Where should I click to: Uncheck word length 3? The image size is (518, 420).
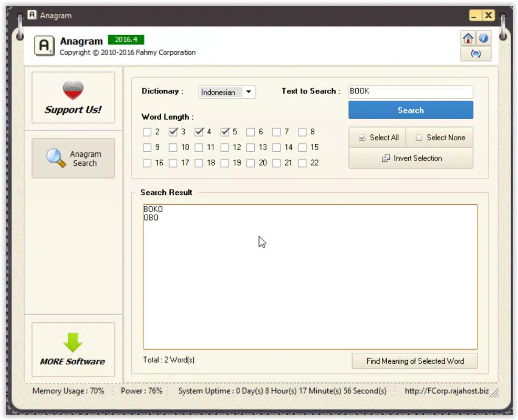tap(173, 132)
